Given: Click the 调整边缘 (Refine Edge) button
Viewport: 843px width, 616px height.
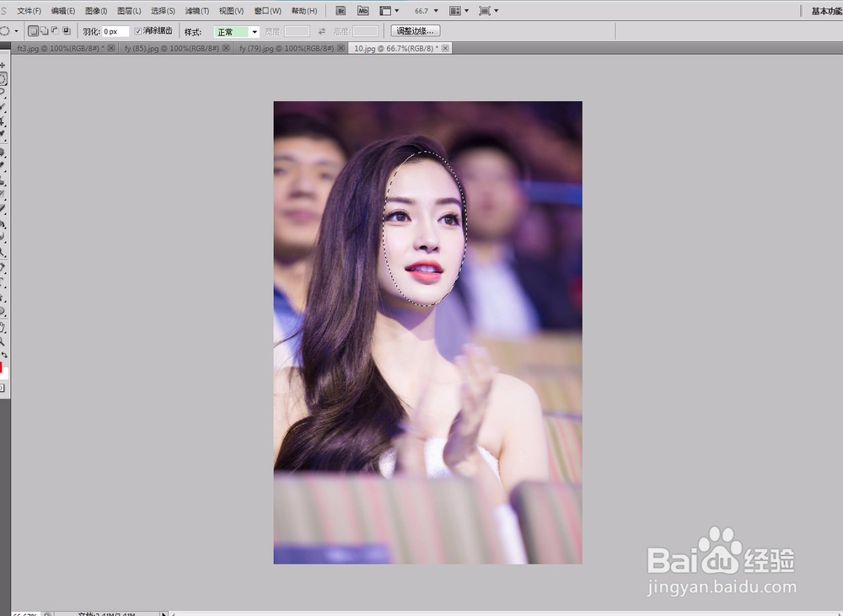Looking at the screenshot, I should point(415,31).
